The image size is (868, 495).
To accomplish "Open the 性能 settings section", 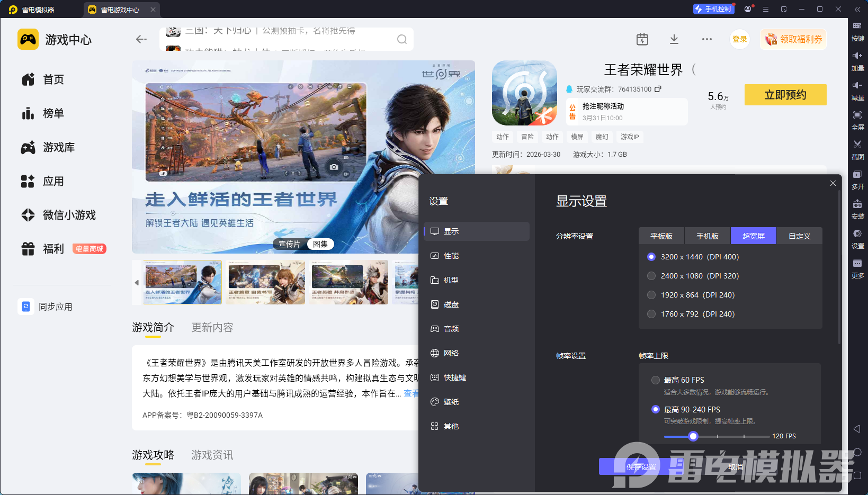I will (451, 256).
